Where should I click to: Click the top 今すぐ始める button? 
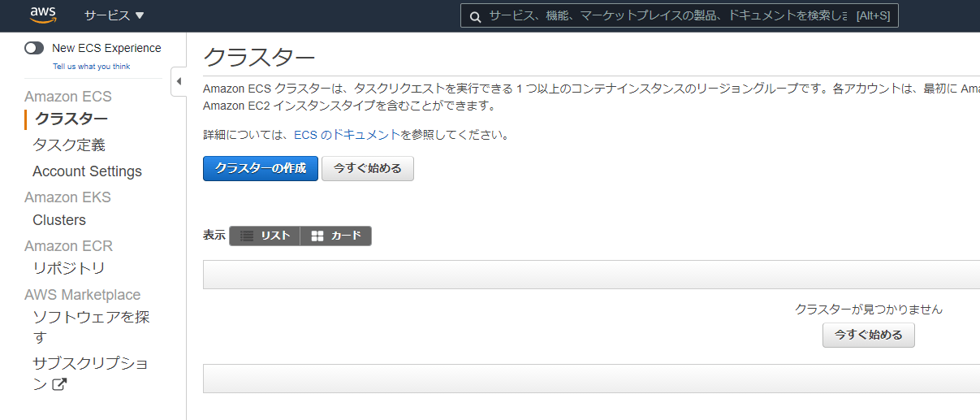(368, 169)
